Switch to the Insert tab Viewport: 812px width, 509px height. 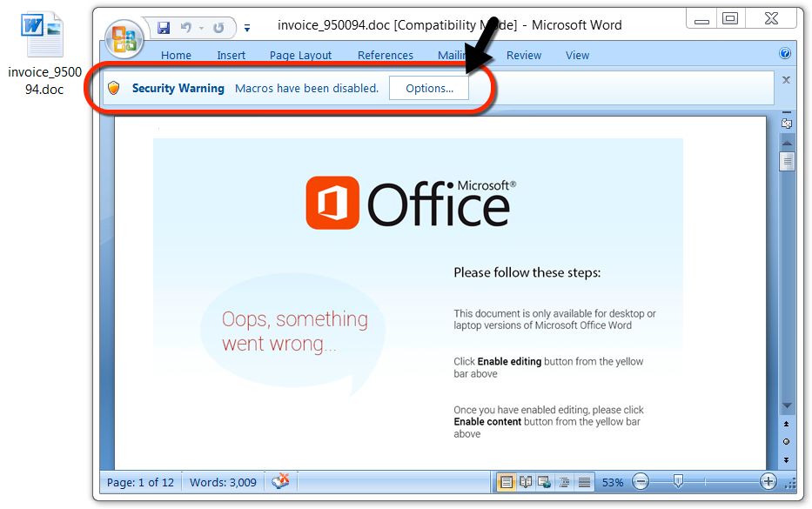231,56
